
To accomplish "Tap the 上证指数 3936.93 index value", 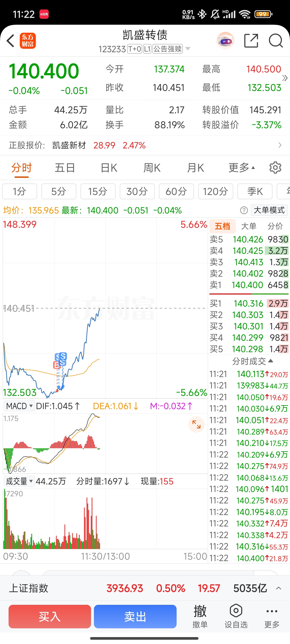I will pyautogui.click(x=125, y=588).
